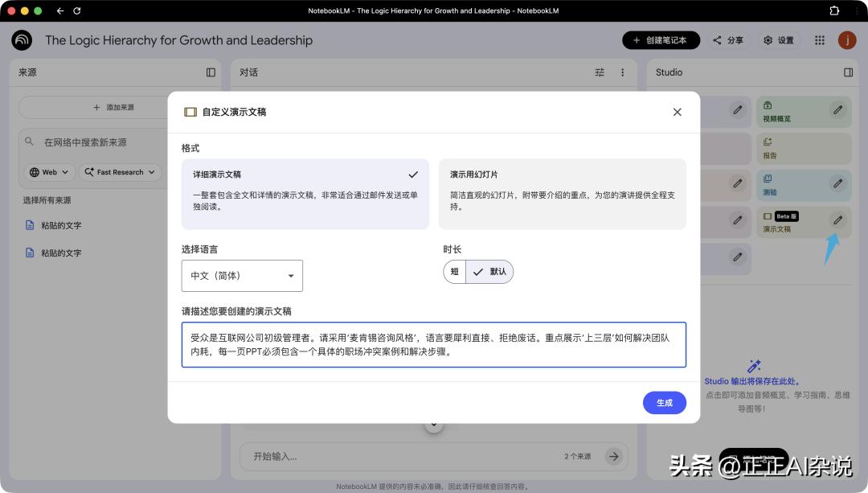
Task: Expand the Web source type dropdown
Action: pos(50,172)
